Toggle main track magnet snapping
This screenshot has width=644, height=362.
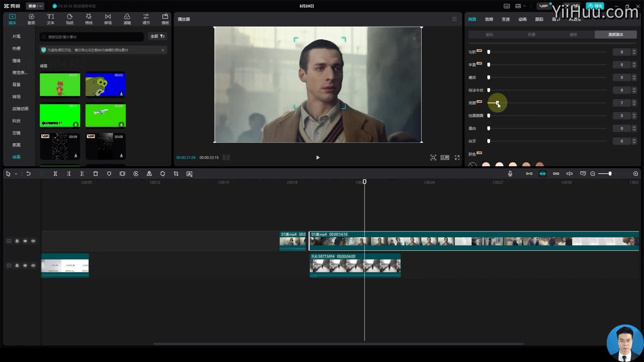tap(529, 174)
